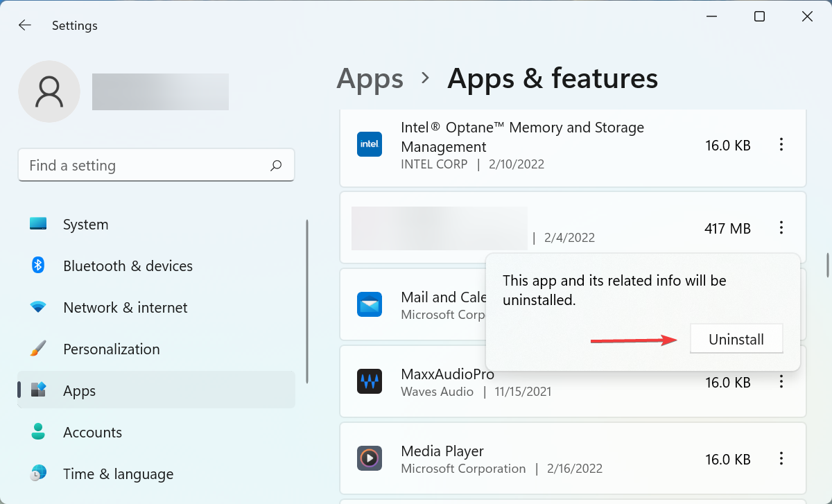Viewport: 832px width, 504px height.
Task: Click the MaxxAudioPro app icon
Action: [370, 381]
